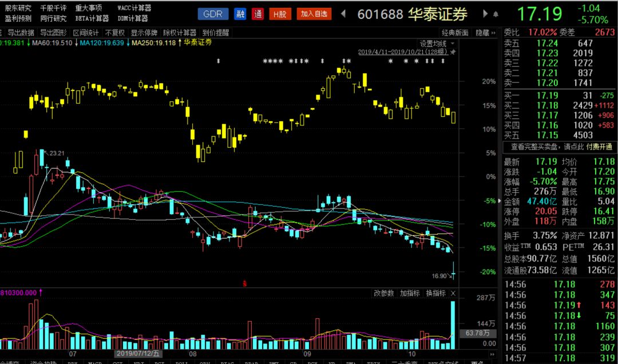Open the 同行研究 menu item
Viewport: 618px width, 364px height.
pos(53,18)
